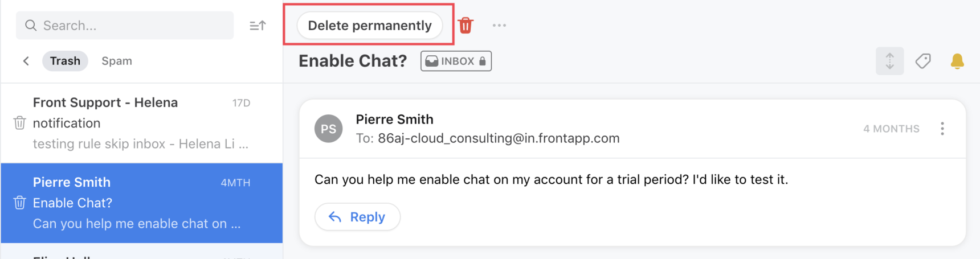
Task: Switch to the Spam tab
Action: (117, 61)
